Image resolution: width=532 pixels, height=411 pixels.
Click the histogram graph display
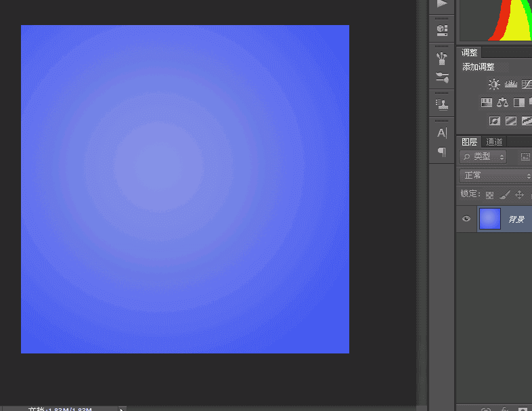click(495, 20)
